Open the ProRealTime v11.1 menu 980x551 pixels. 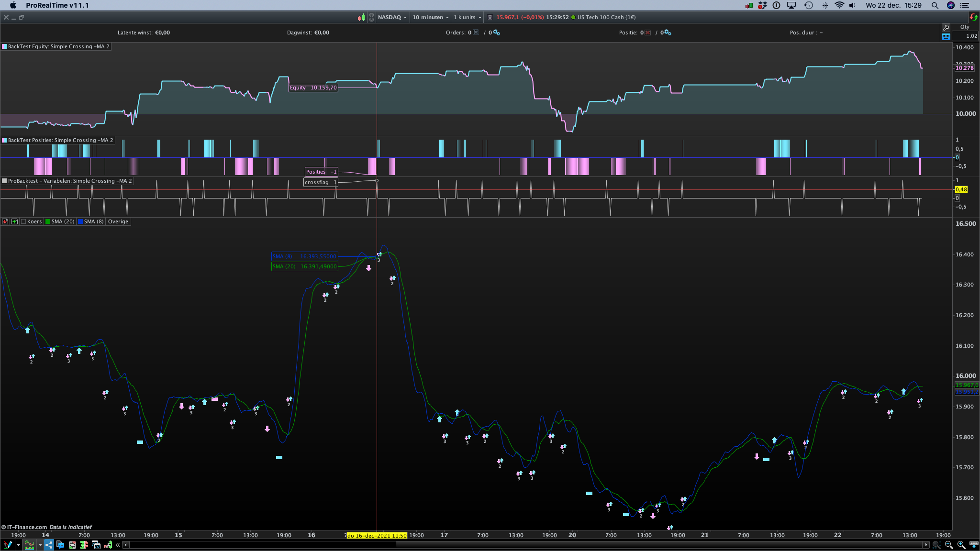click(57, 5)
